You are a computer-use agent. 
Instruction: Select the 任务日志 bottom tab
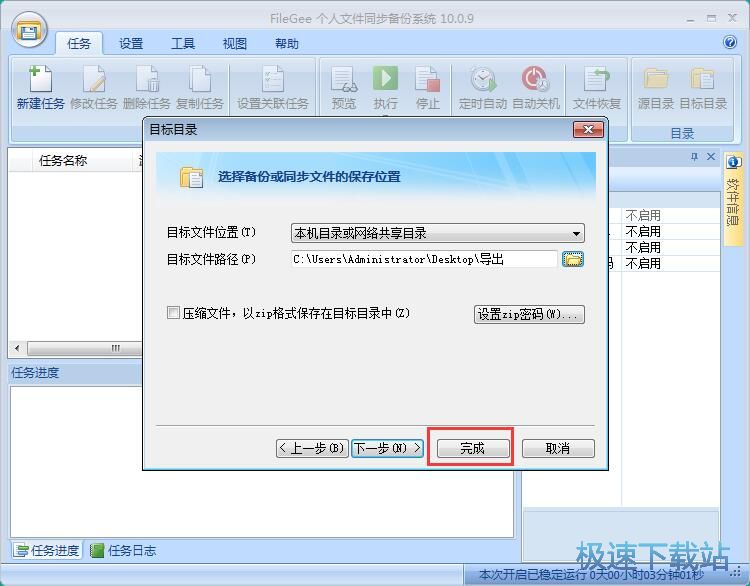point(123,551)
